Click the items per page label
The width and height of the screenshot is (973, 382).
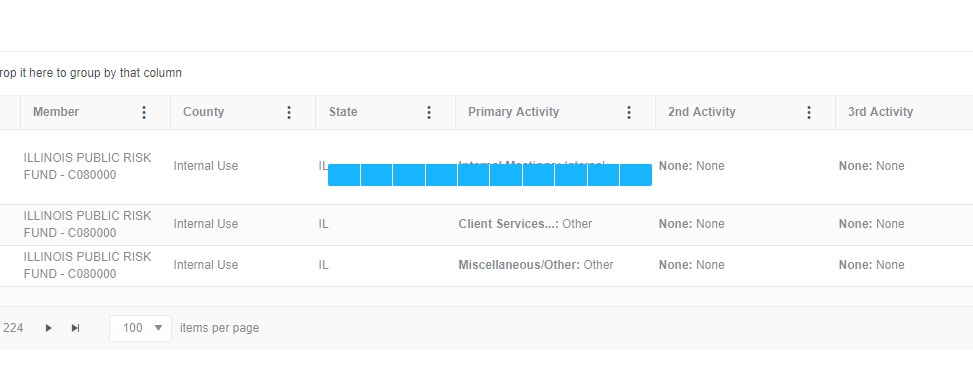[x=220, y=328]
